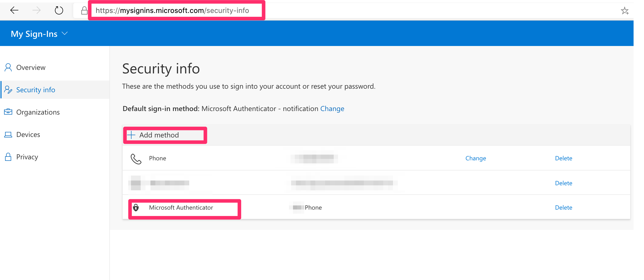This screenshot has height=280, width=644.
Task: Delete the Microsoft Authenticator method
Action: pos(563,207)
